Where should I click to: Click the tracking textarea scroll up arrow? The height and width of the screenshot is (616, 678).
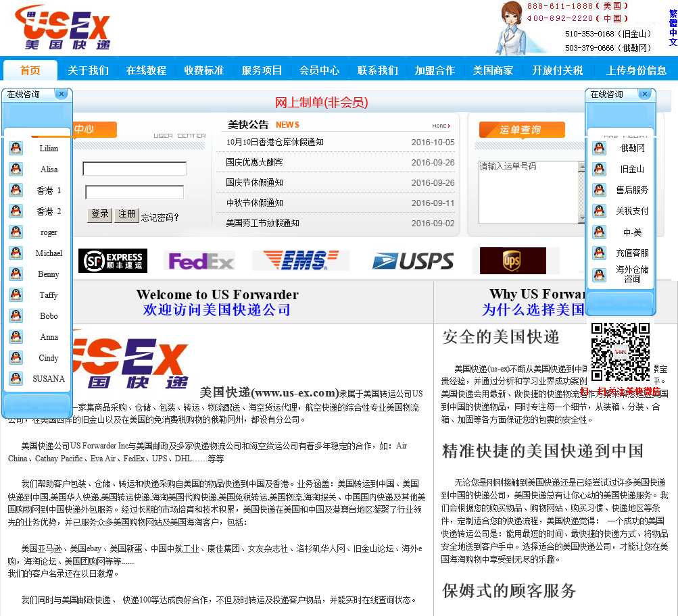click(581, 167)
